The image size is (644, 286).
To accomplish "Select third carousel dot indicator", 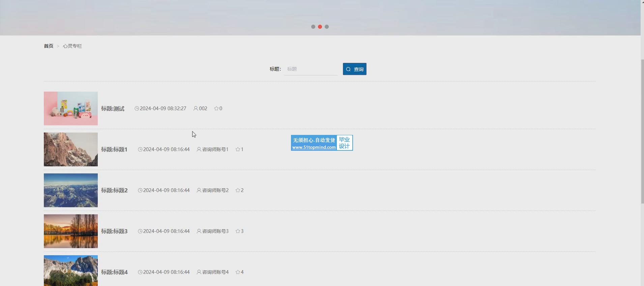I will (327, 27).
